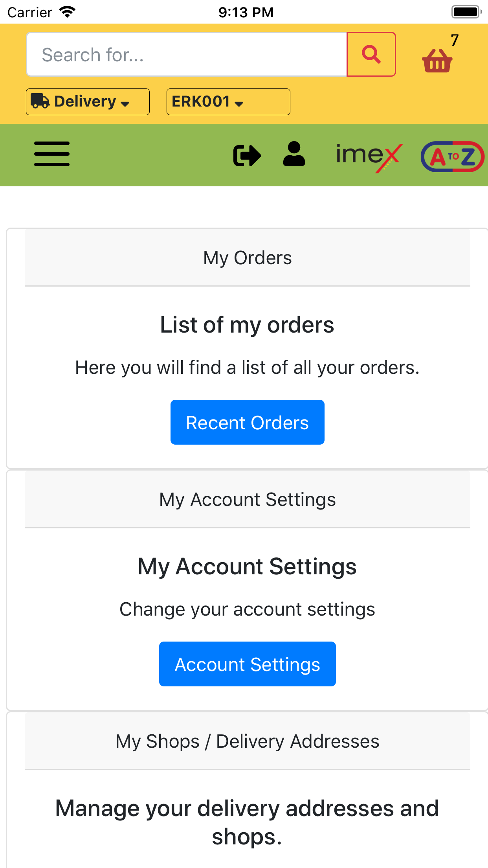Focus the Search for... input field
The image size is (488, 868).
tap(187, 54)
